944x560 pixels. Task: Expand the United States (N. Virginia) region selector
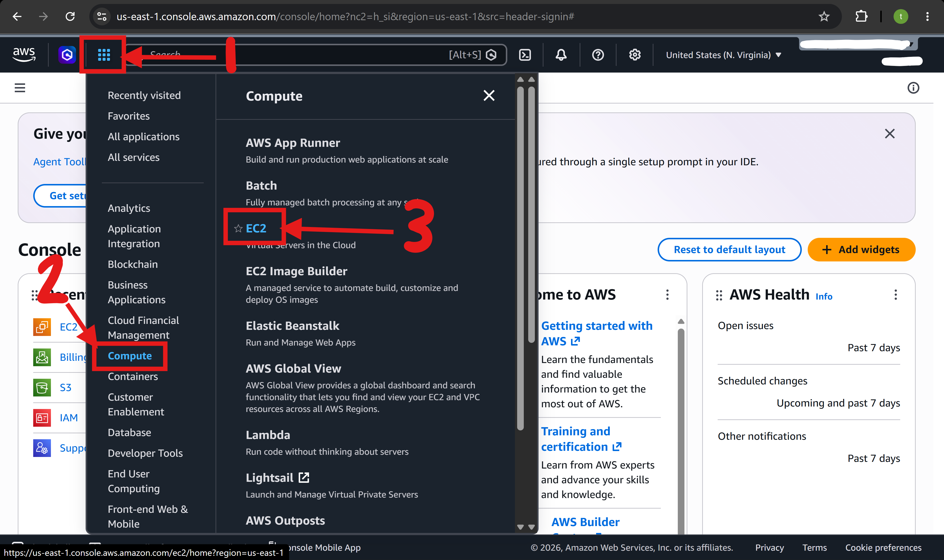723,55
